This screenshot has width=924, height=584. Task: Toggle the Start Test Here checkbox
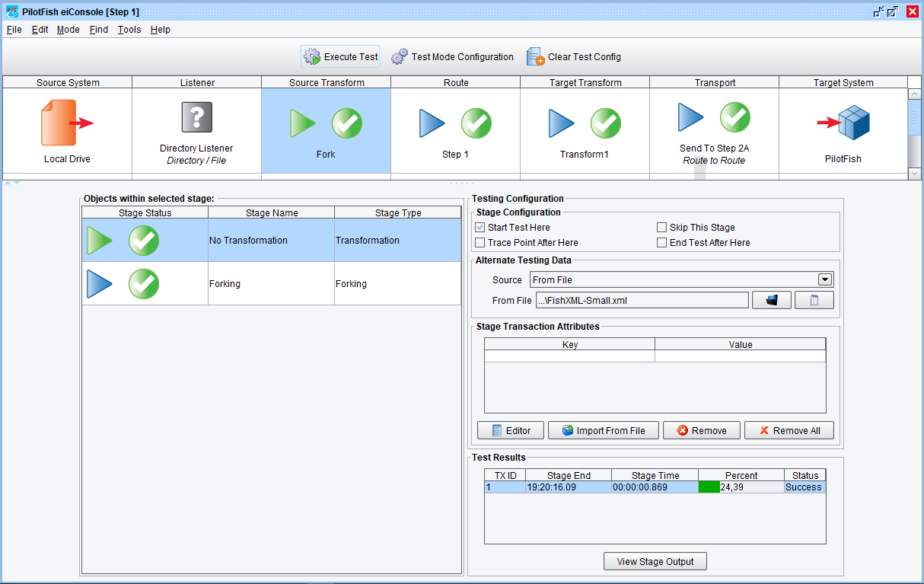[480, 228]
